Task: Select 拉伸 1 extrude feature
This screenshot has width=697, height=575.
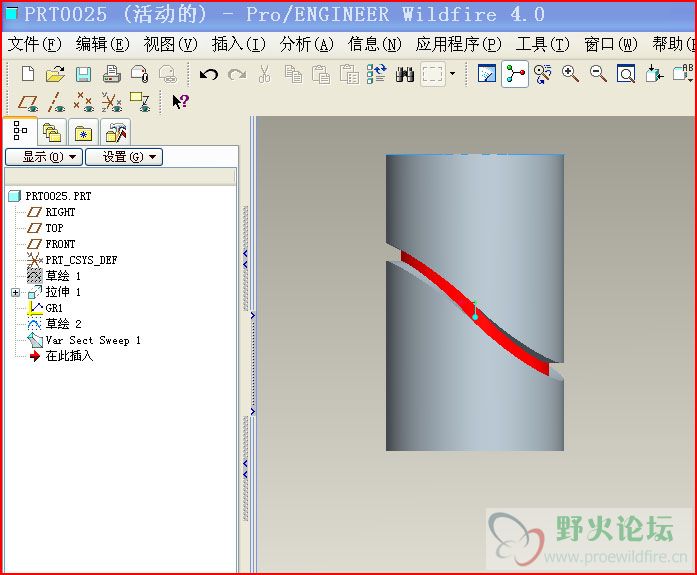Action: pos(63,292)
